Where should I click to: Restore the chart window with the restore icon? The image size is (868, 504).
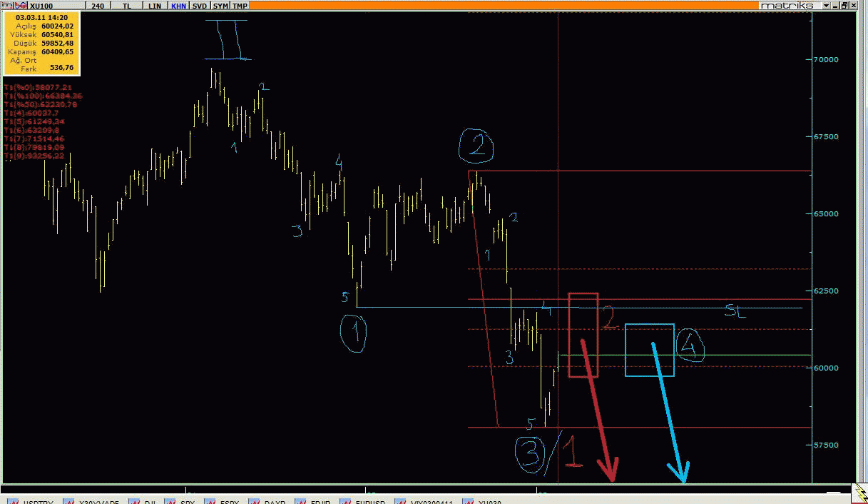[846, 5]
